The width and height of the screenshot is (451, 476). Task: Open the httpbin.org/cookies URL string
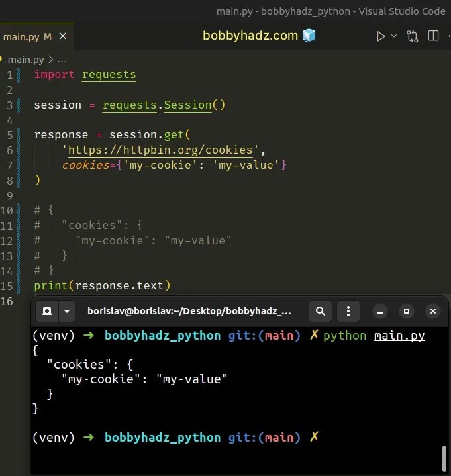160,150
